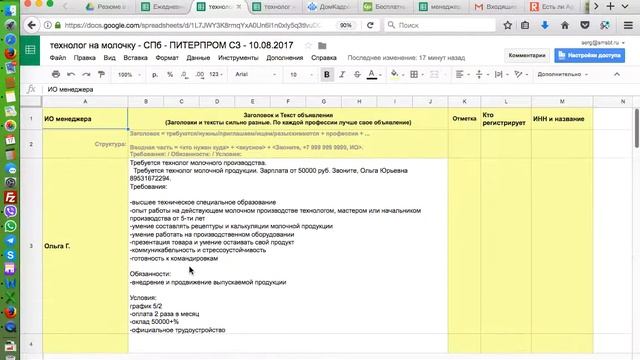Screen dimensions: 640x360
Task: Redo the last action
Action: pyautogui.click(x=86, y=74)
